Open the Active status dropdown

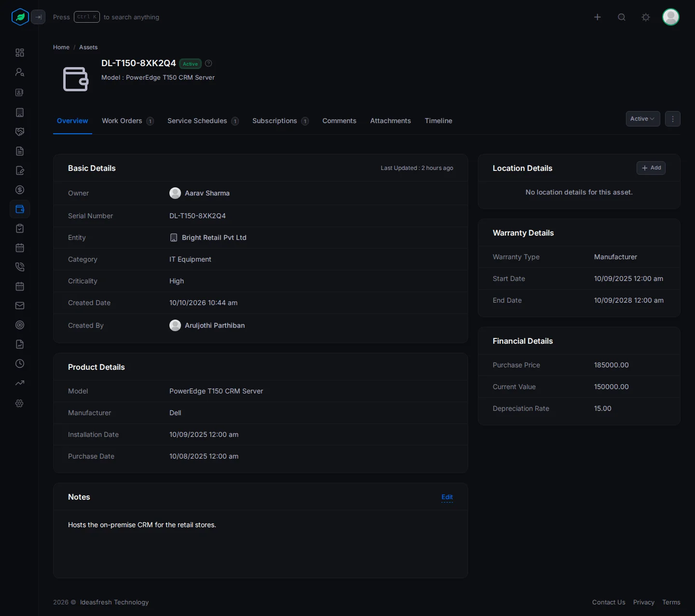(643, 119)
